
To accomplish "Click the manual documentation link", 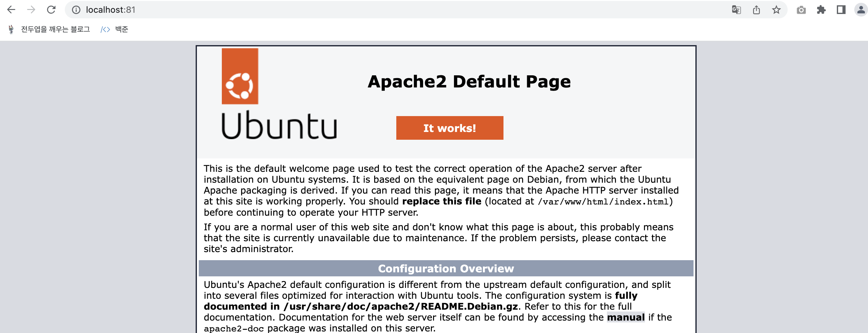I will click(625, 317).
